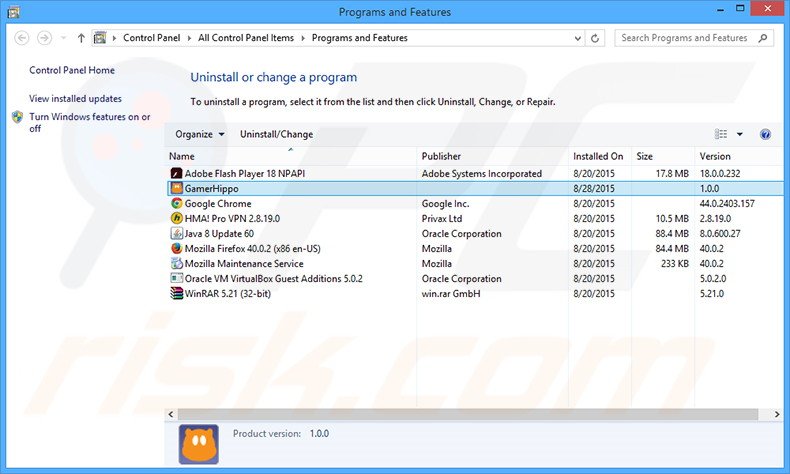Open Turn Windows features on or off

tap(90, 122)
